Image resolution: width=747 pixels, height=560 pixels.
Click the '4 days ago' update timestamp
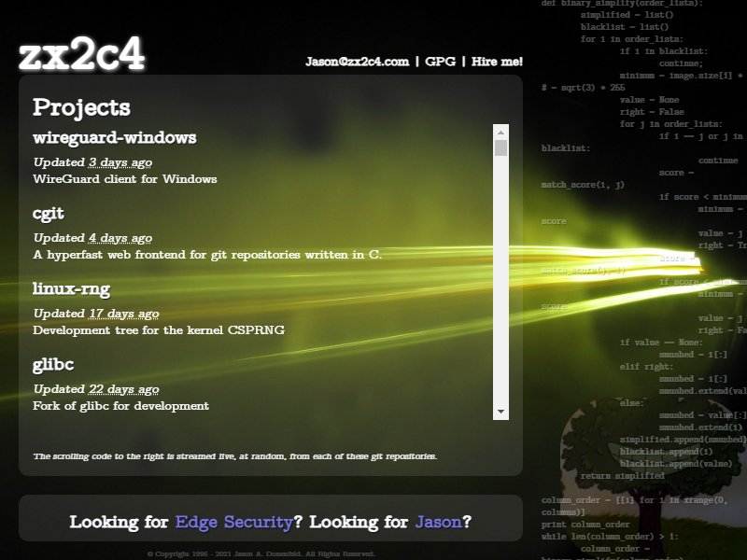[120, 238]
